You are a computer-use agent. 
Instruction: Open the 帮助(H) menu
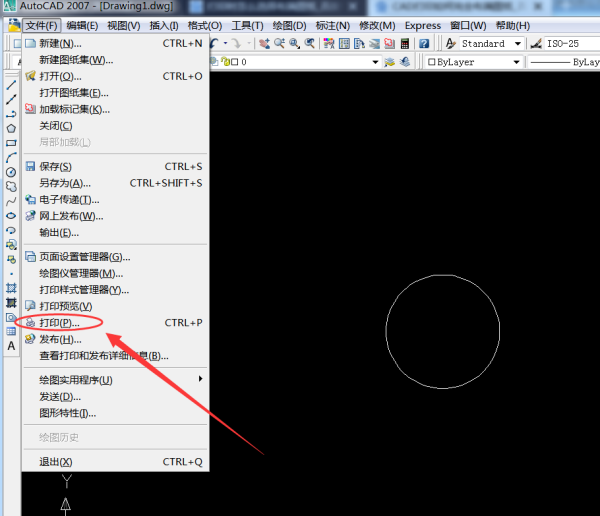point(513,26)
